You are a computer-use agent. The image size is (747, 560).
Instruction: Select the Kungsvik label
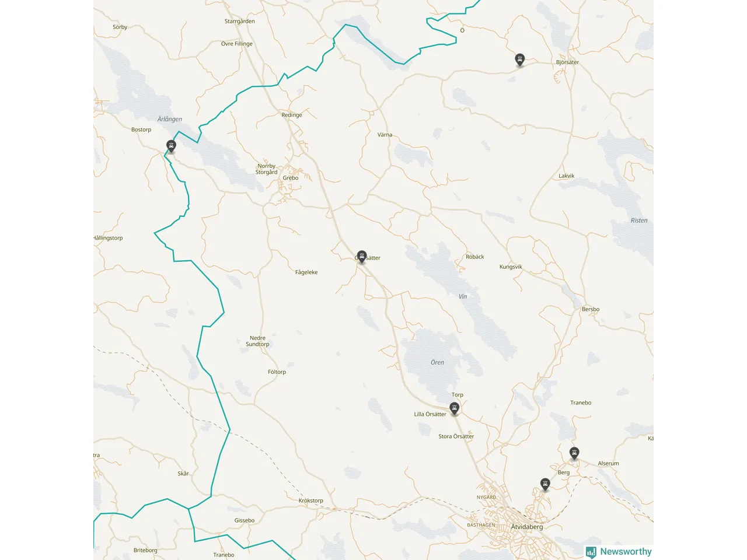tap(511, 267)
